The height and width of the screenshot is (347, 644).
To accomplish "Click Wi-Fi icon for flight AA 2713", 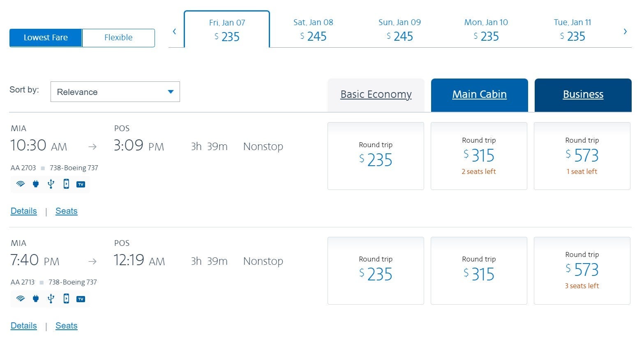I will pyautogui.click(x=20, y=299).
